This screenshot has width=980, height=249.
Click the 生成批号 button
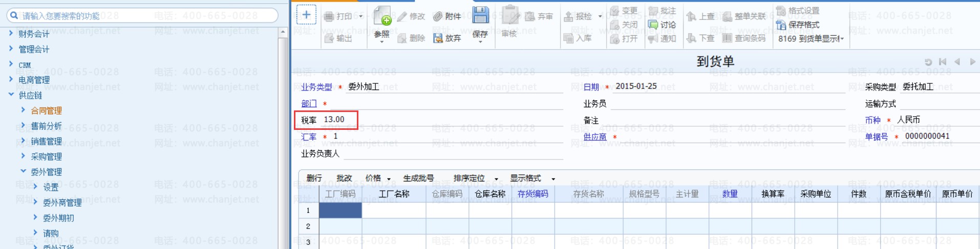(418, 178)
